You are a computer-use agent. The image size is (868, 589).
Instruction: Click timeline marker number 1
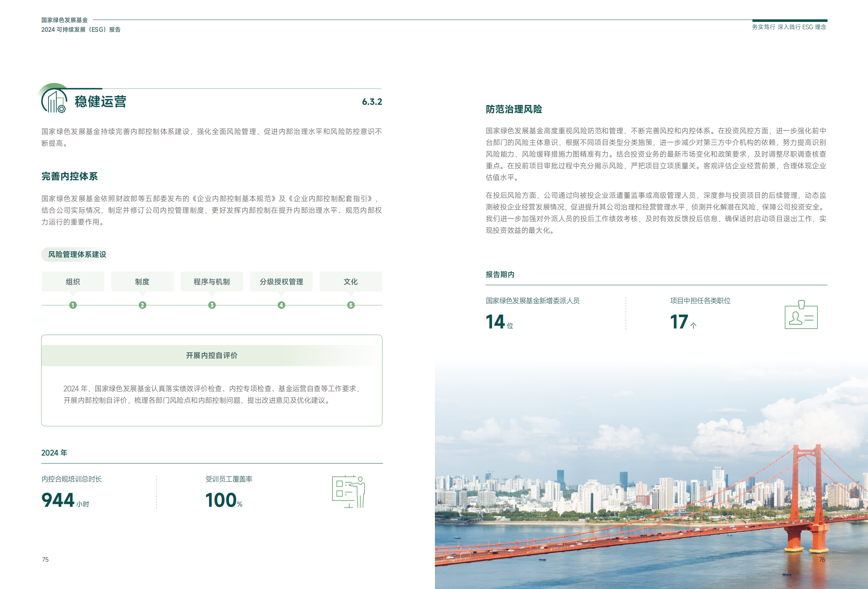73,305
